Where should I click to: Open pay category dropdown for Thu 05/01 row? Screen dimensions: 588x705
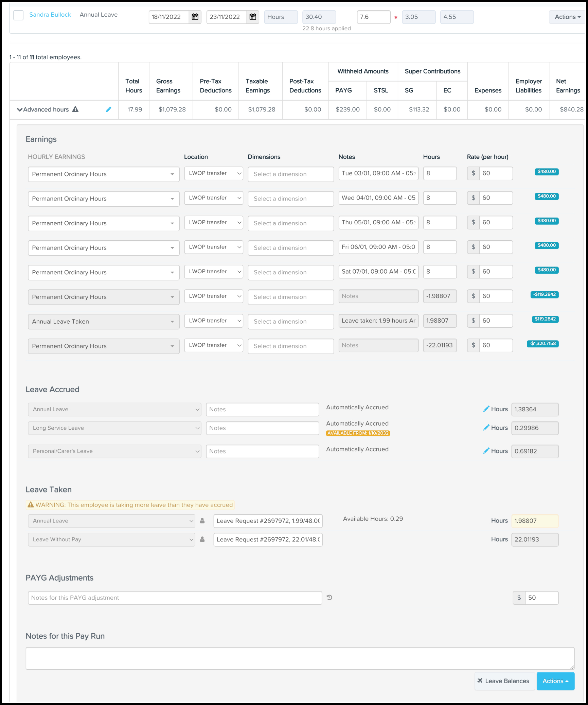104,223
